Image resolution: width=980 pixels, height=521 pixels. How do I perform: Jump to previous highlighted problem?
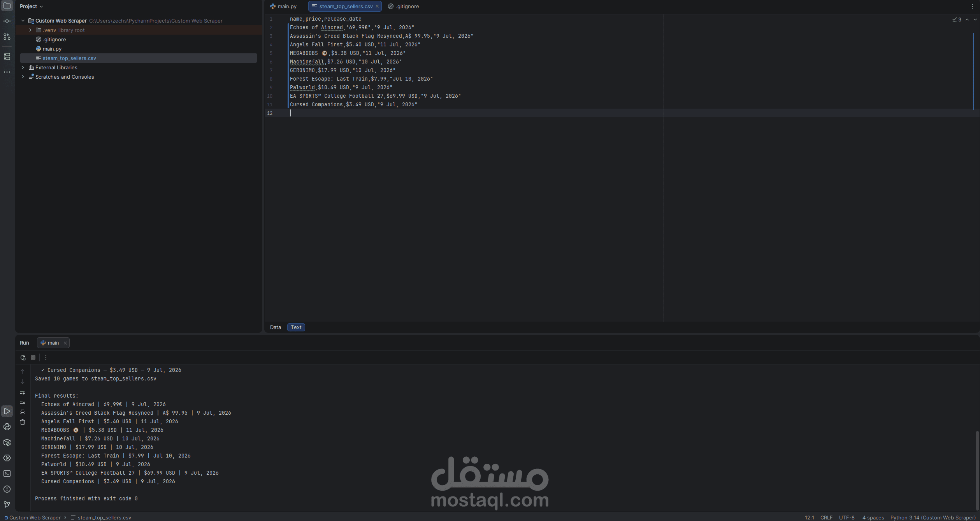(967, 19)
